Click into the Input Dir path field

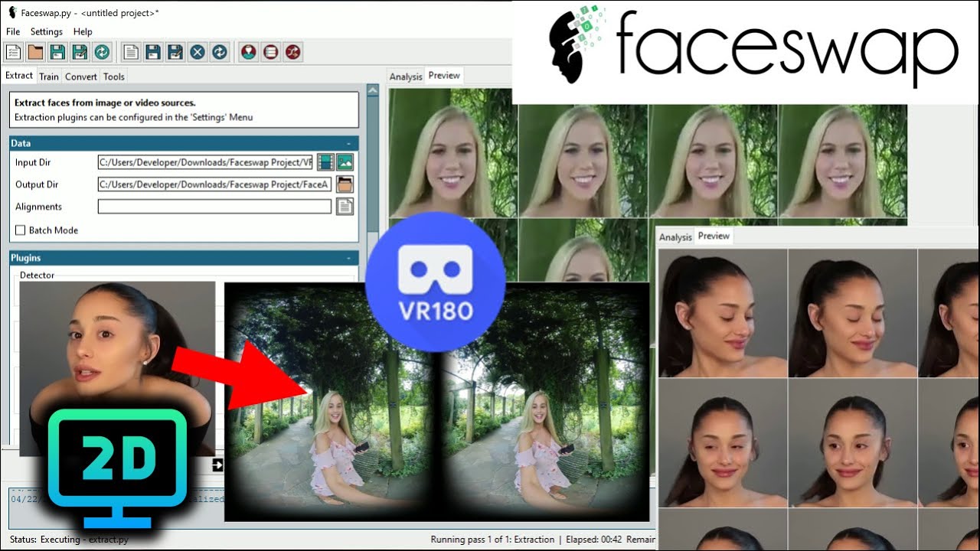tap(206, 162)
